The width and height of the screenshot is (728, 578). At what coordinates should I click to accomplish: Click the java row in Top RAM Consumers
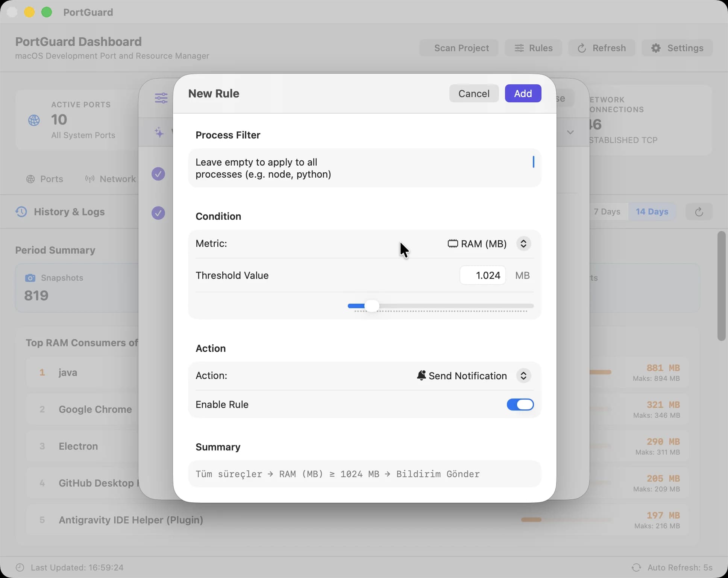[357, 373]
